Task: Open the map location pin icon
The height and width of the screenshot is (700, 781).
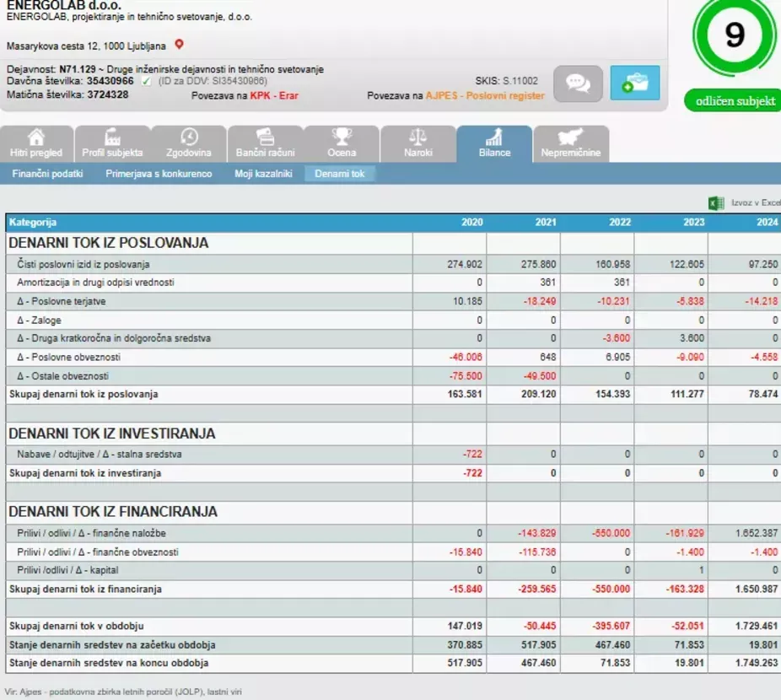Action: (x=180, y=45)
